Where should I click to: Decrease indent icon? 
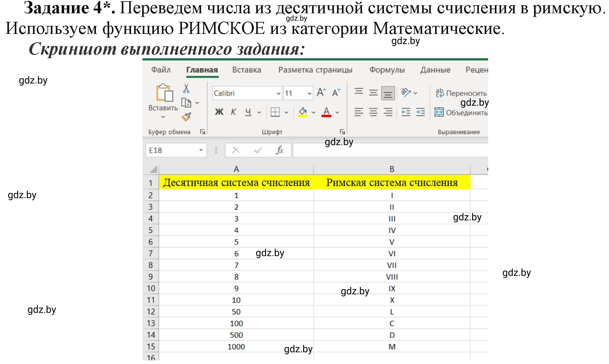pos(406,112)
